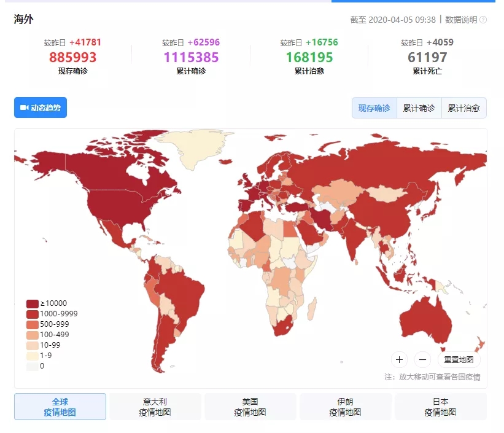Select the 现存确诊 map view toggle
Screen dimensions: 504x433
point(374,108)
